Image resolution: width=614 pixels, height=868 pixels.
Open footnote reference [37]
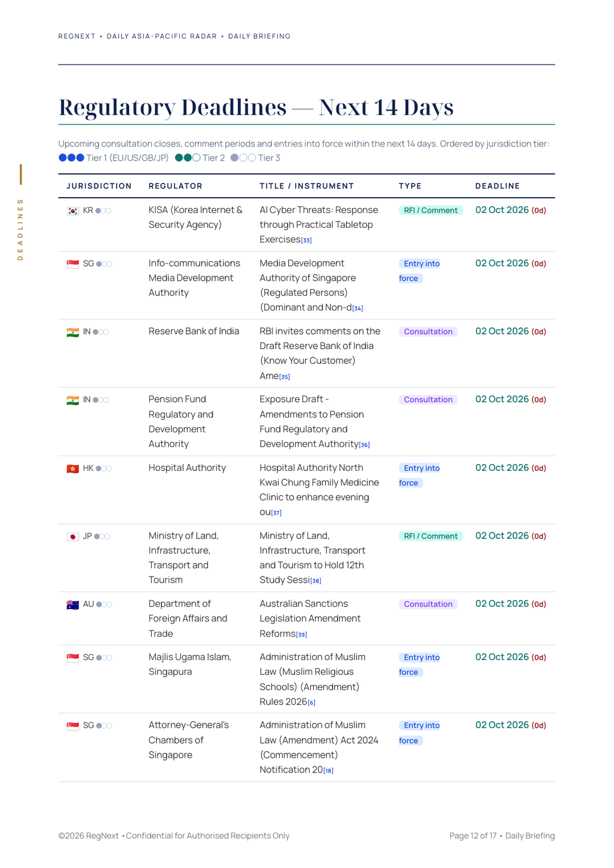[276, 513]
